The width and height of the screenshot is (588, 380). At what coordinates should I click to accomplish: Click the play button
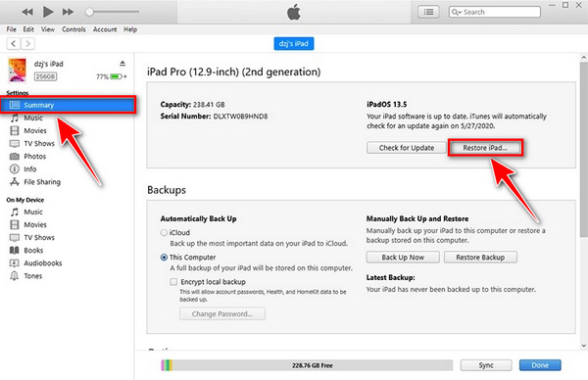pos(48,12)
